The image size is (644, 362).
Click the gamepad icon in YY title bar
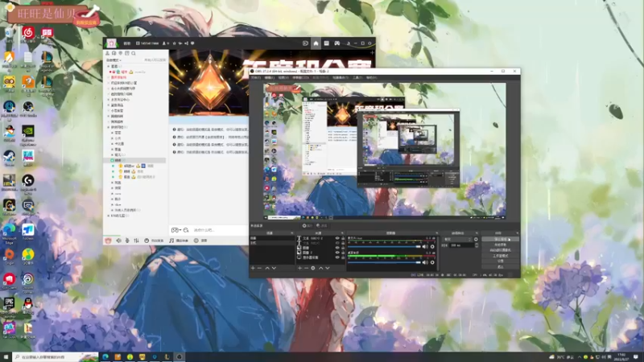pyautogui.click(x=337, y=43)
